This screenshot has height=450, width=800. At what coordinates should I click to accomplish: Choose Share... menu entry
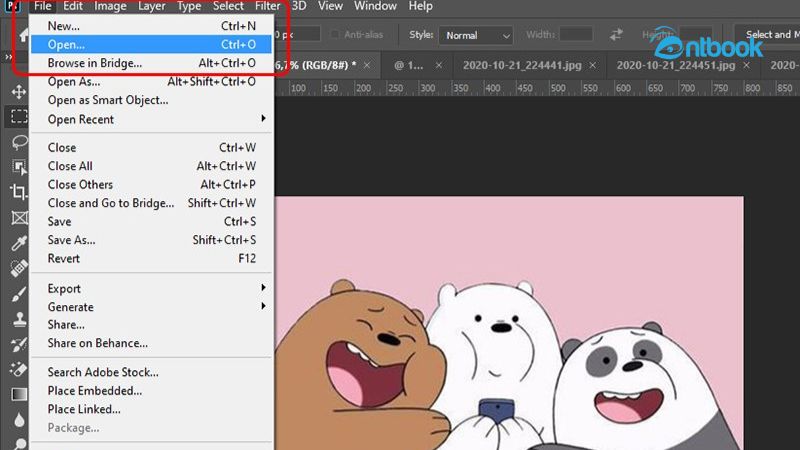pyautogui.click(x=152, y=324)
